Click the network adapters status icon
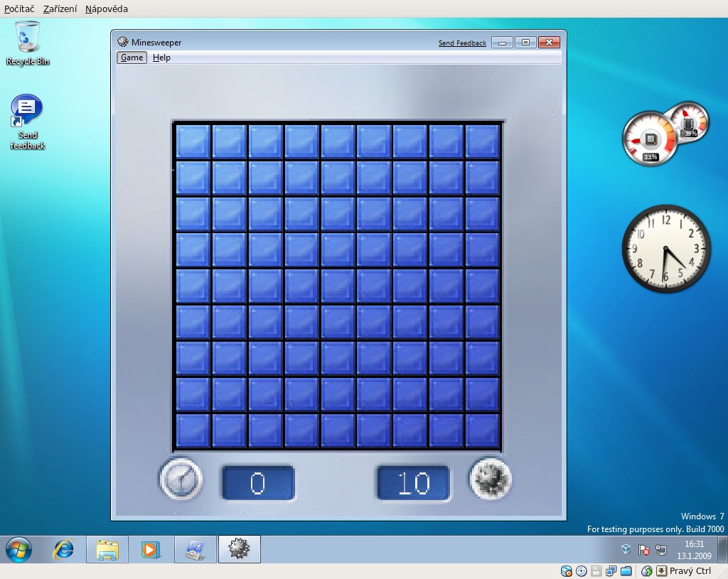Image resolution: width=728 pixels, height=579 pixels. 611,571
